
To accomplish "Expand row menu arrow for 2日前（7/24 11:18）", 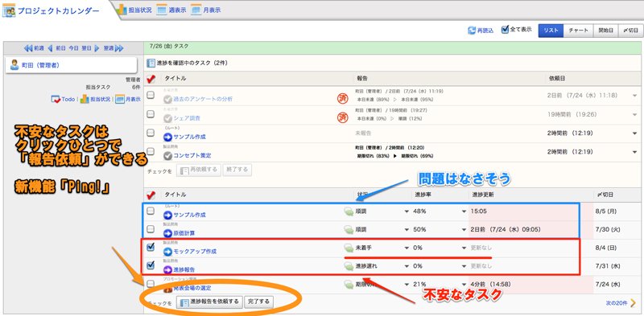I will pyautogui.click(x=635, y=96).
